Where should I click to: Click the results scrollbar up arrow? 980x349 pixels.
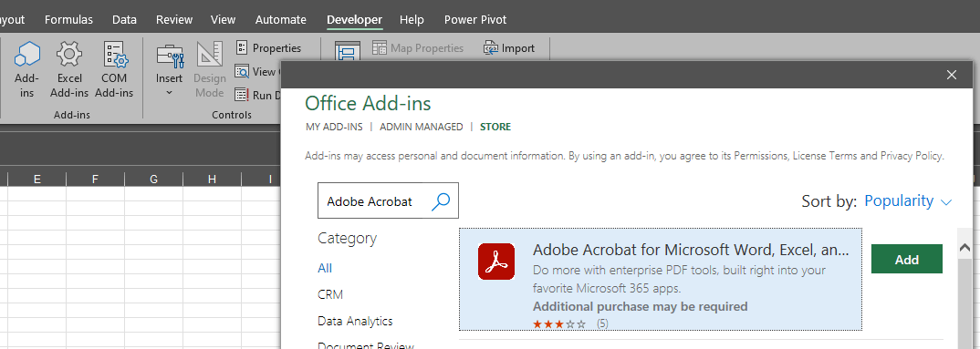964,247
